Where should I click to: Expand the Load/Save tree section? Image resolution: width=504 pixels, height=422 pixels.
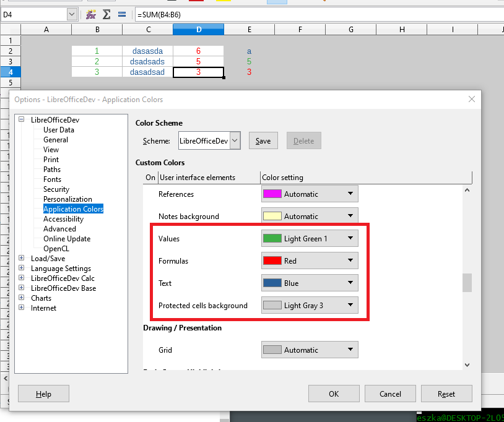[22, 258]
